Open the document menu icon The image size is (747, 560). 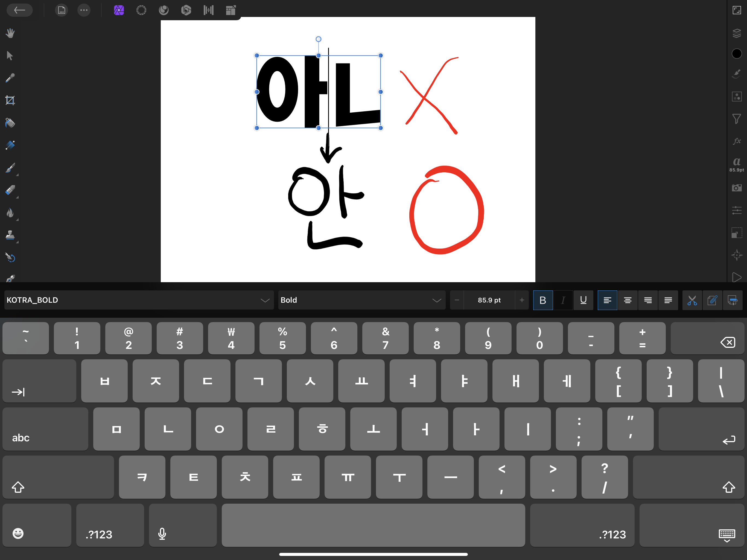[x=62, y=10]
